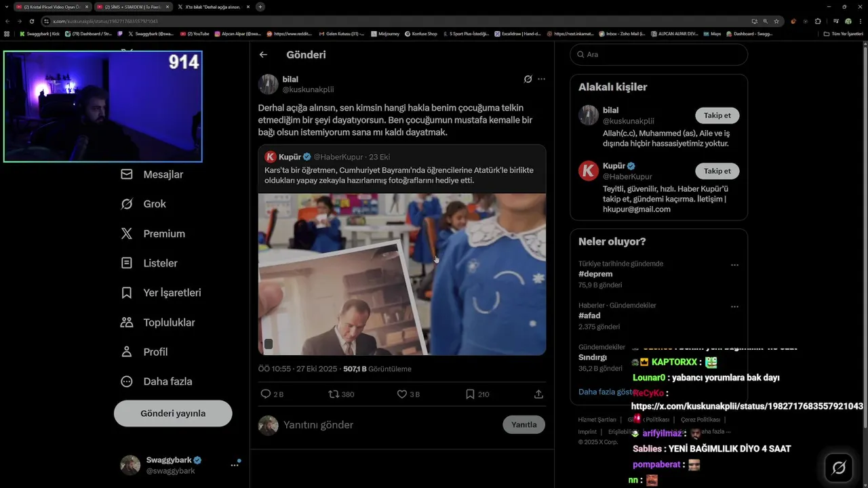Click the Daha fazla göster link

[605, 392]
